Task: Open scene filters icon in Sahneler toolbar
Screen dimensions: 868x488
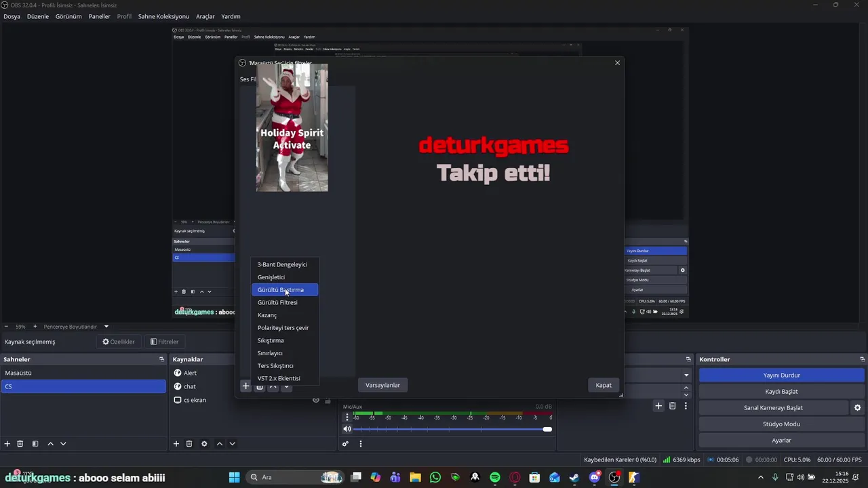Action: 35,444
